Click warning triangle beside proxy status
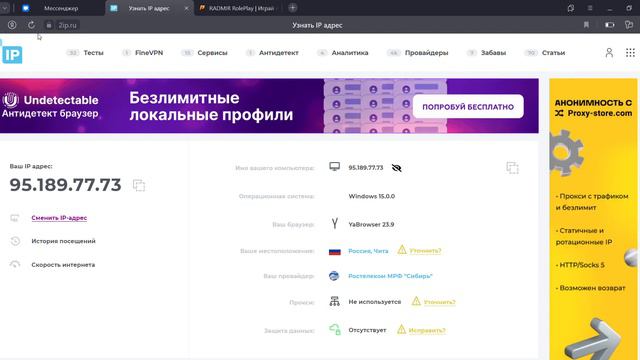Image resolution: width=640 pixels, height=360 pixels. pos(416,301)
